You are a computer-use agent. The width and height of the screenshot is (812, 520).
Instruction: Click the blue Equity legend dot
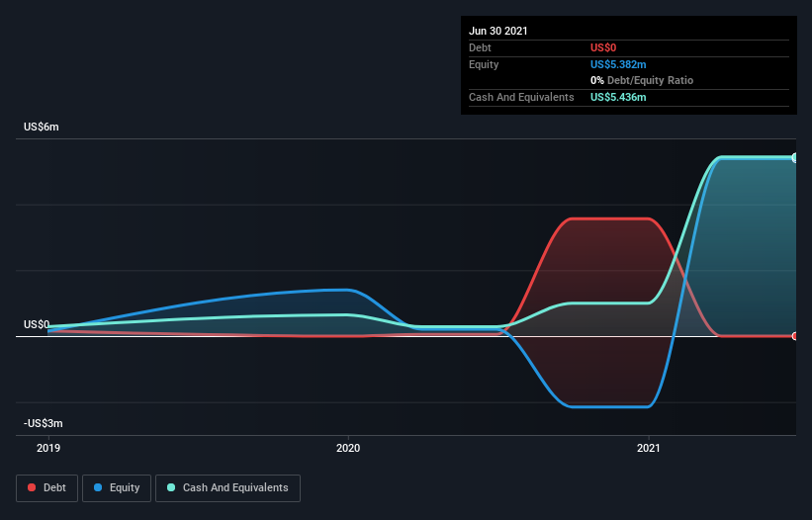tap(98, 487)
